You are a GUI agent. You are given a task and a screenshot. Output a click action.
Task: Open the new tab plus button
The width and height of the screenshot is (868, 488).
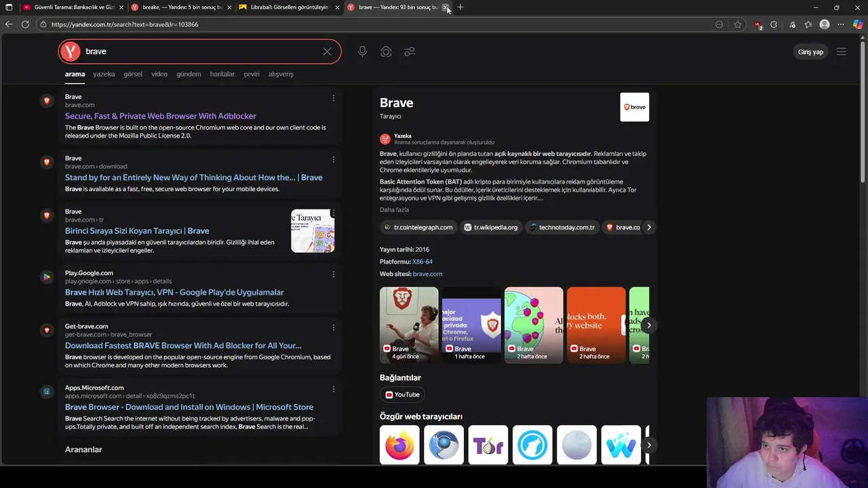(460, 7)
